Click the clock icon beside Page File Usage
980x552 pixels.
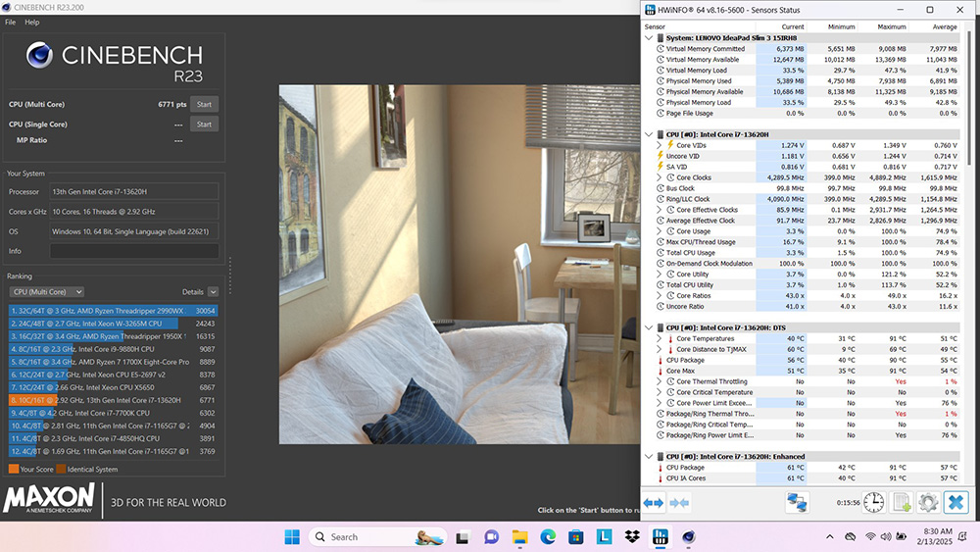point(660,113)
